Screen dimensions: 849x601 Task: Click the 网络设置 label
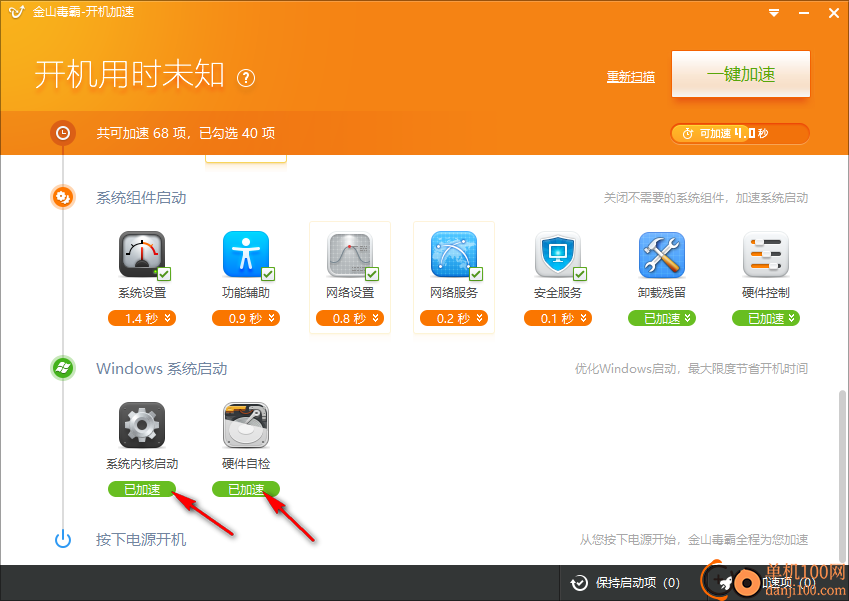click(x=350, y=293)
